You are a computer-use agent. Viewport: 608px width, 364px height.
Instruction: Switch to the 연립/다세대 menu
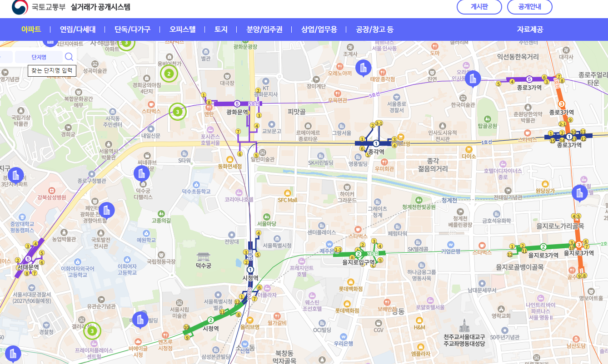coord(78,30)
